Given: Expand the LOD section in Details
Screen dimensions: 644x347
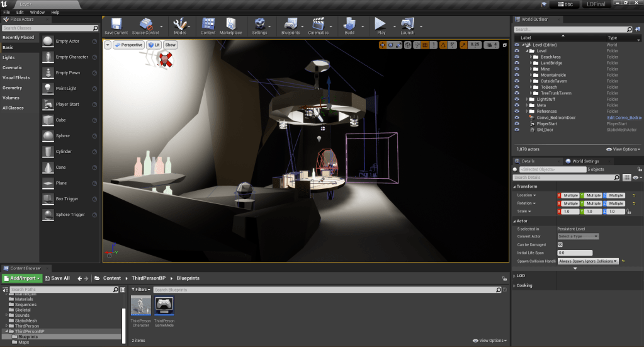Looking at the screenshot, I should pos(515,276).
